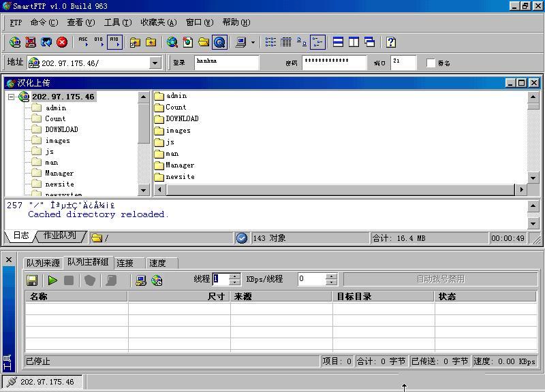Switch to details grid view icon

point(286,42)
